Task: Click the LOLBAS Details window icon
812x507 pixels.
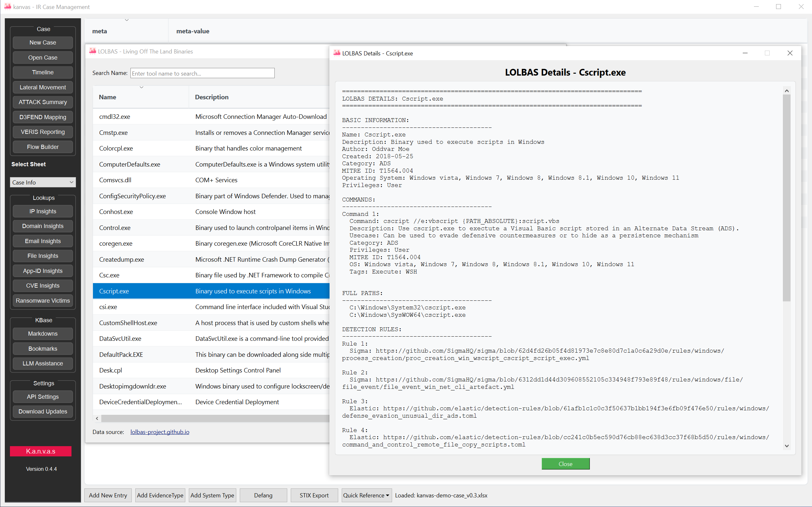Action: point(337,53)
